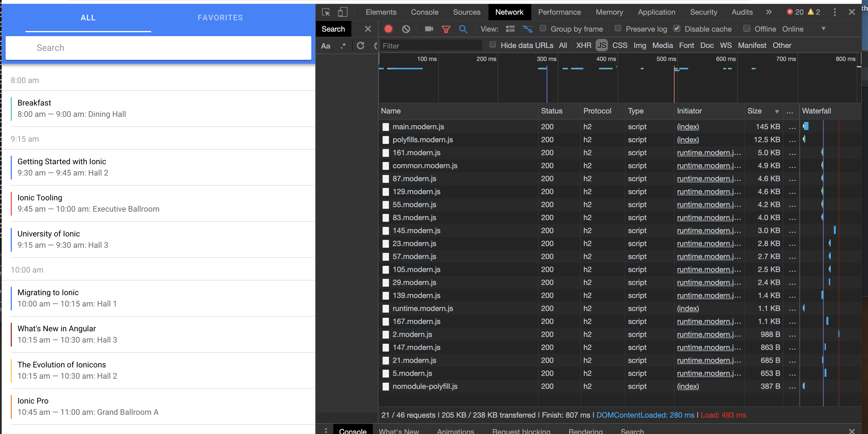The height and width of the screenshot is (434, 868).
Task: Click the blue search magnifier icon
Action: click(463, 29)
